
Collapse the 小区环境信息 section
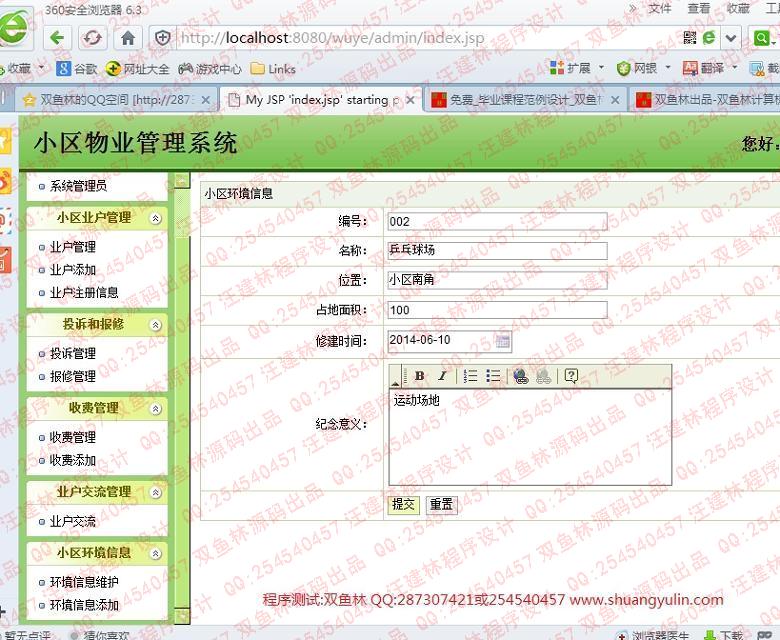(156, 553)
